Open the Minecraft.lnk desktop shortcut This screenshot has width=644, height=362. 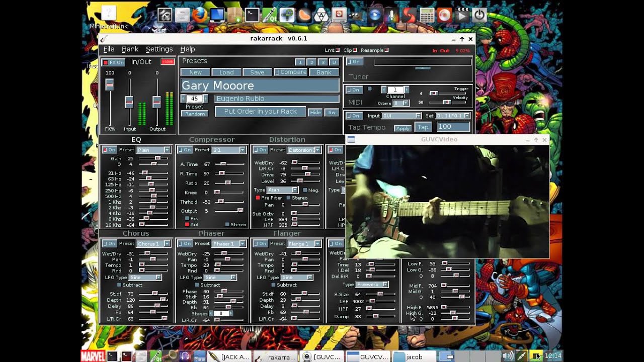click(x=109, y=17)
